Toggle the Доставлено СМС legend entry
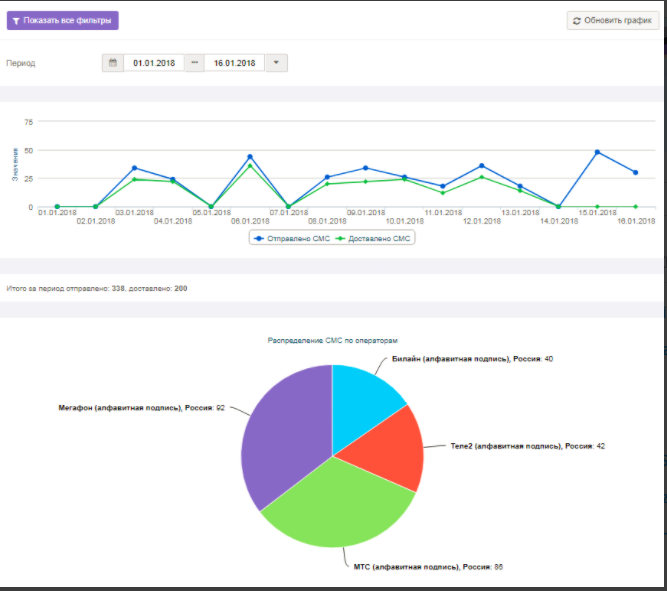Viewport: 667px width, 591px height. [373, 239]
